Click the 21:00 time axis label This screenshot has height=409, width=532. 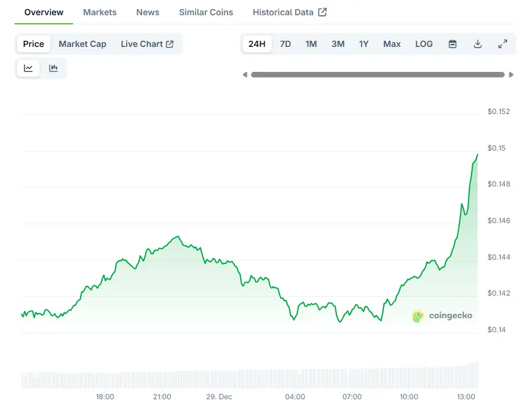pyautogui.click(x=162, y=397)
